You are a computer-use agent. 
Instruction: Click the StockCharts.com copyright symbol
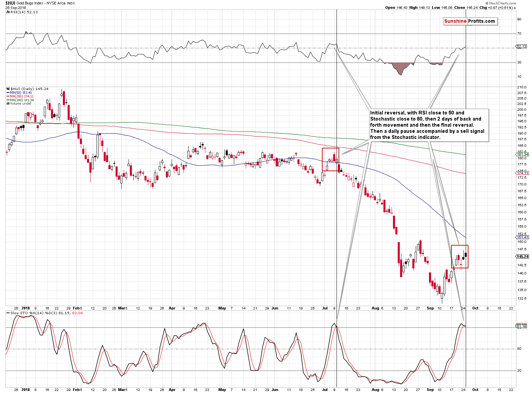487,3
